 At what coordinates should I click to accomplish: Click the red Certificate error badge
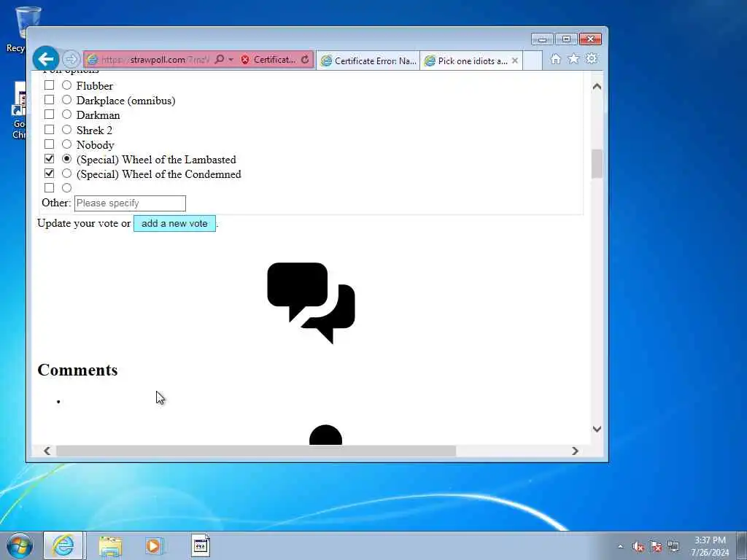click(268, 60)
